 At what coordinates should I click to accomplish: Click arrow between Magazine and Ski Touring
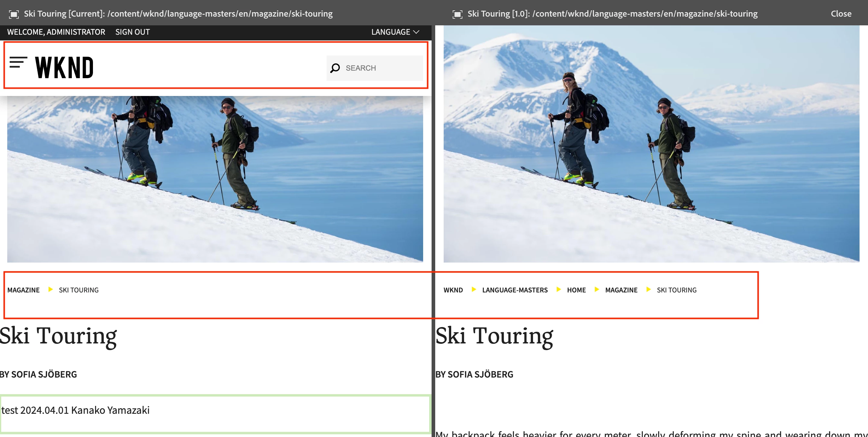tap(50, 289)
